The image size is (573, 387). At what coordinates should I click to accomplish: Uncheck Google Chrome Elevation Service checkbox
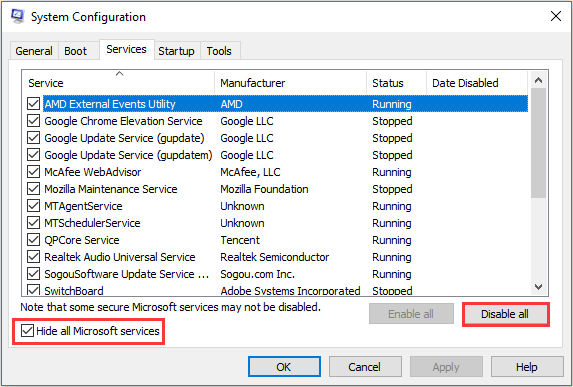pyautogui.click(x=33, y=121)
